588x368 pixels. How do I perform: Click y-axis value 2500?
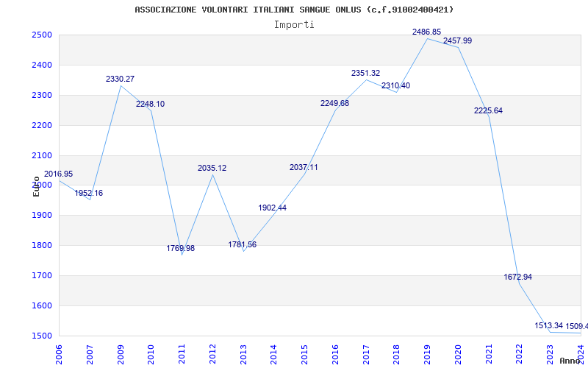click(42, 35)
